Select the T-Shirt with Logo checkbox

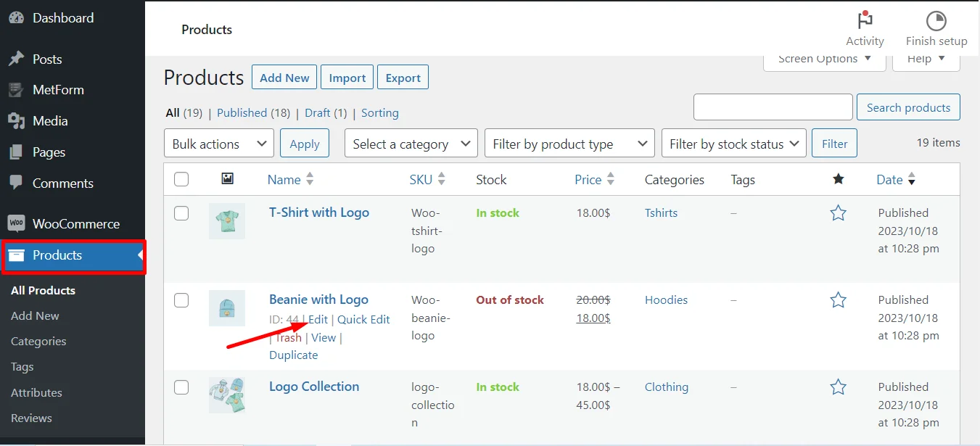click(181, 212)
